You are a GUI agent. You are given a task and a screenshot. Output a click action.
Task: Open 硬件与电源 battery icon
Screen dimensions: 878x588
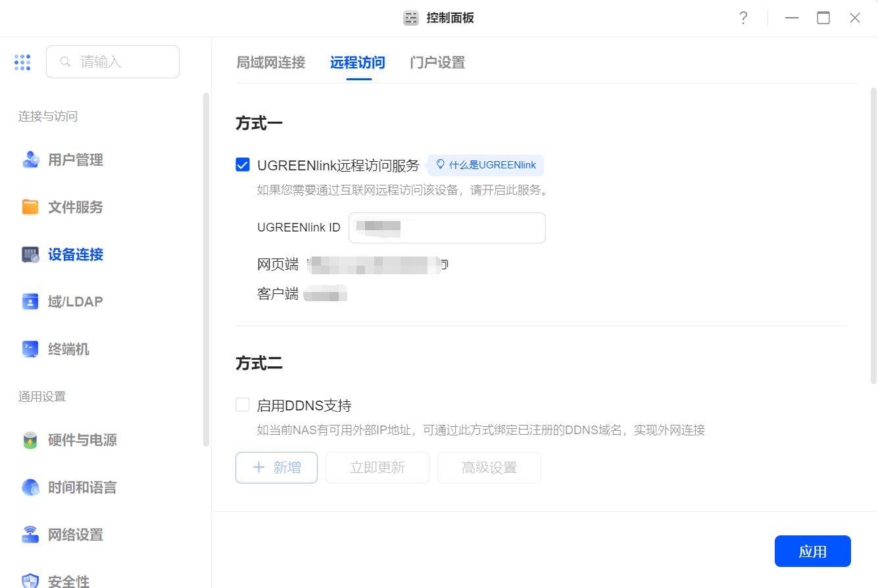click(x=30, y=440)
